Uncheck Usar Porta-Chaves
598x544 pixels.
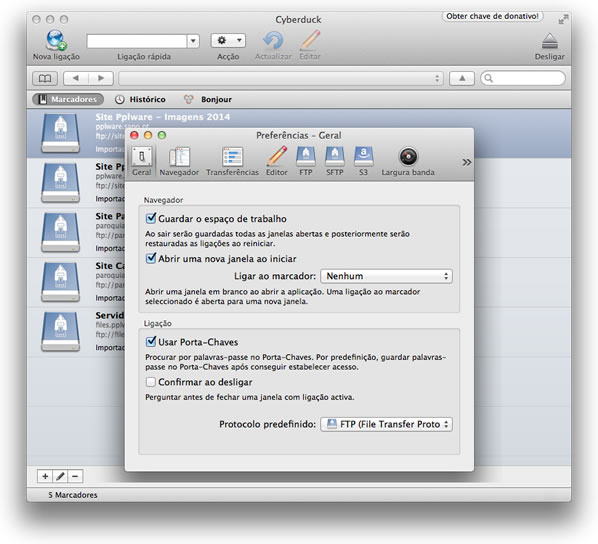(151, 341)
